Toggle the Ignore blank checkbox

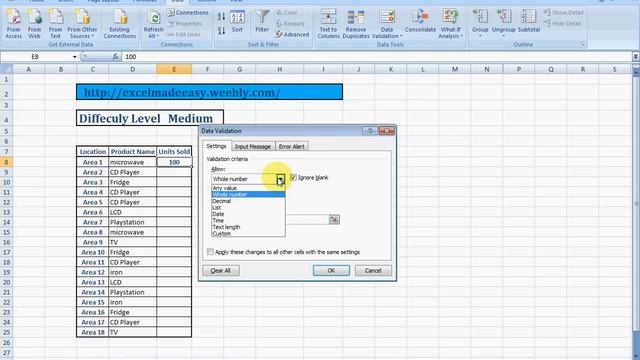click(293, 178)
